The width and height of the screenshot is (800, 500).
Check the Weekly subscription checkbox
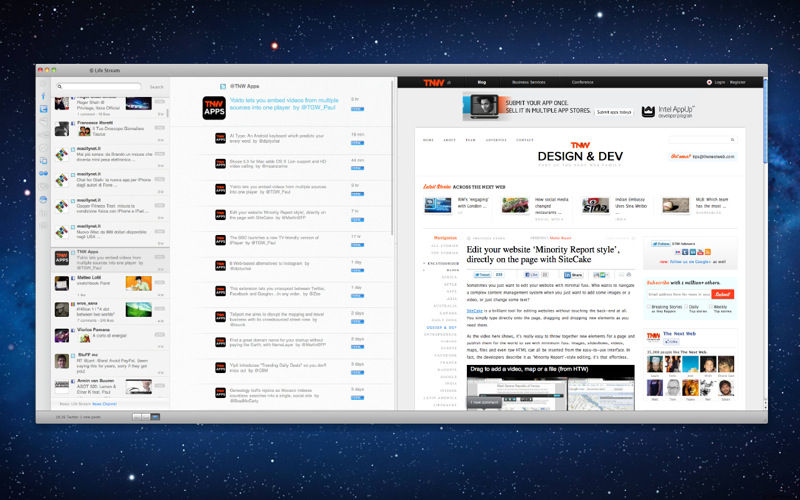pyautogui.click(x=711, y=307)
